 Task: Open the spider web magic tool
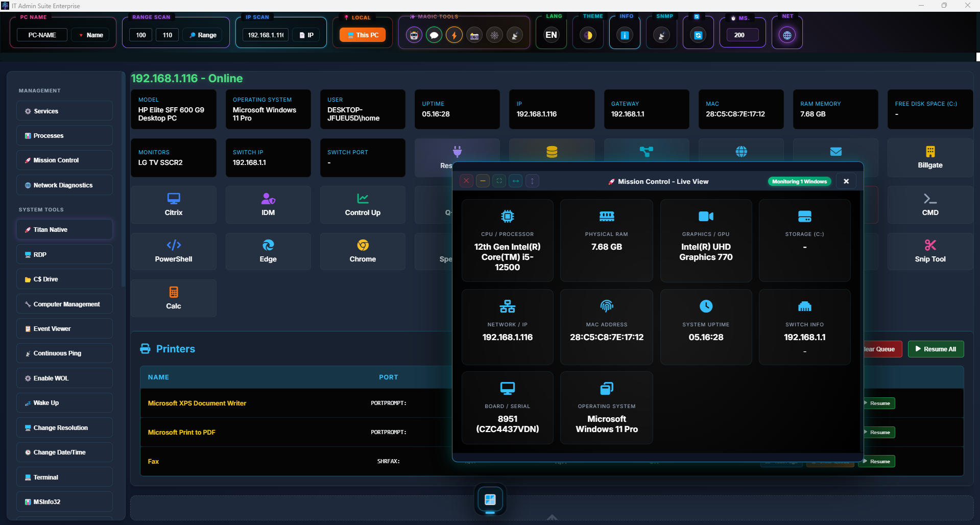click(x=494, y=35)
